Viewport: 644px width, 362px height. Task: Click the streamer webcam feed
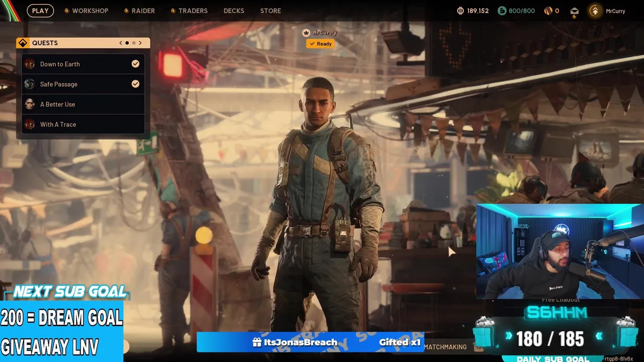[559, 251]
